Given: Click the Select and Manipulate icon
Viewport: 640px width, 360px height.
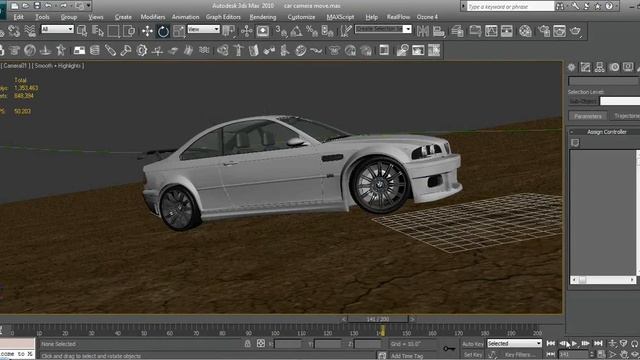Looking at the screenshot, I should [x=247, y=31].
